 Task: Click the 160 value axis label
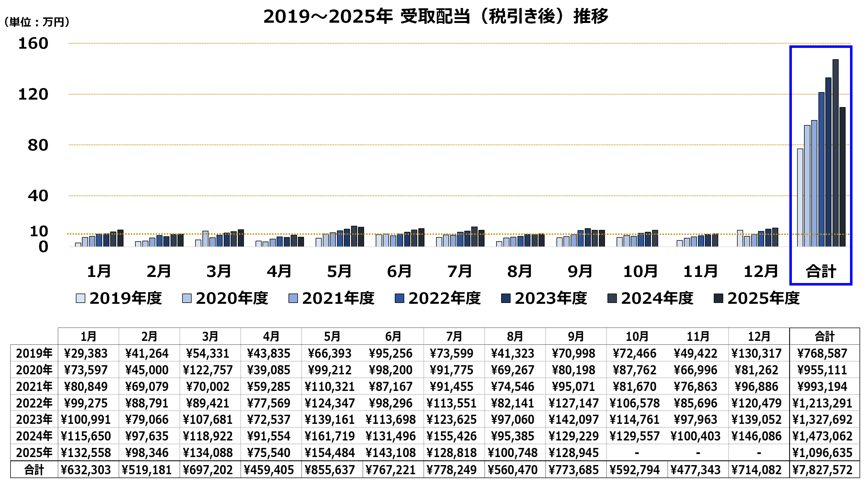[x=33, y=43]
